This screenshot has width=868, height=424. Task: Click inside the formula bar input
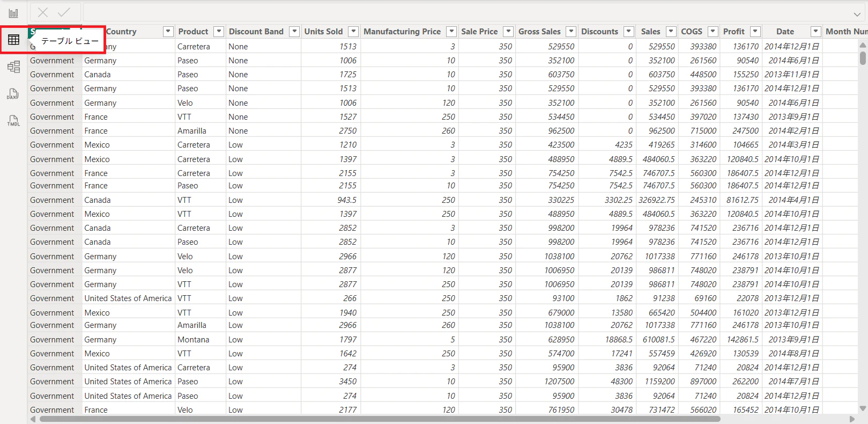tap(466, 12)
